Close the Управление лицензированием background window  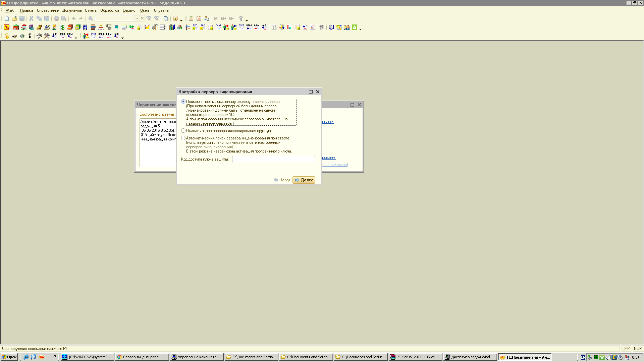coord(359,105)
